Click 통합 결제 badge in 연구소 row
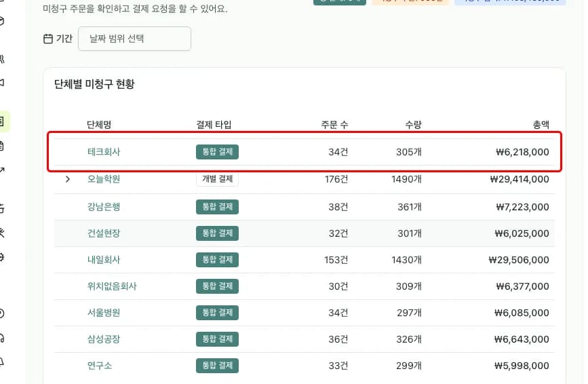Image resolution: width=588 pixels, height=384 pixels. click(217, 366)
